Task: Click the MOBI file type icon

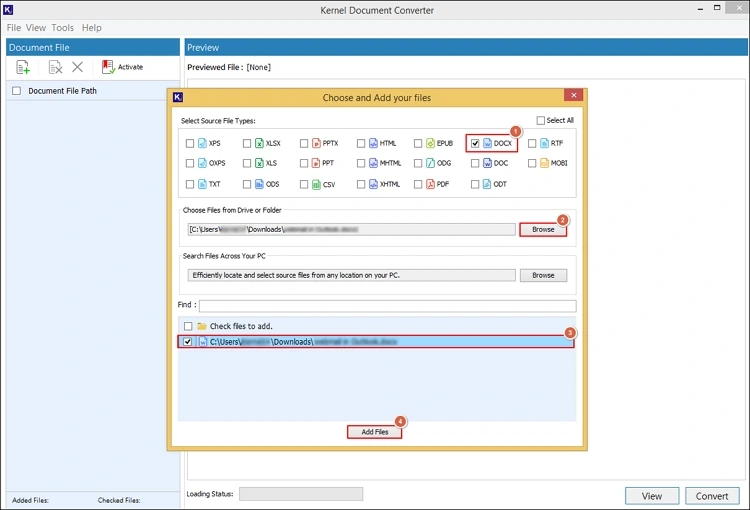Action: 545,163
